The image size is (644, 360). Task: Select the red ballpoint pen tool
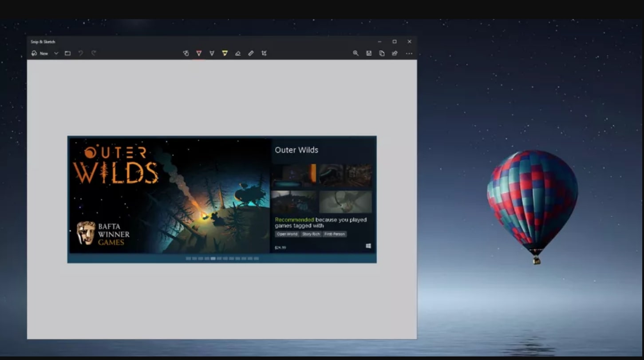pos(198,53)
